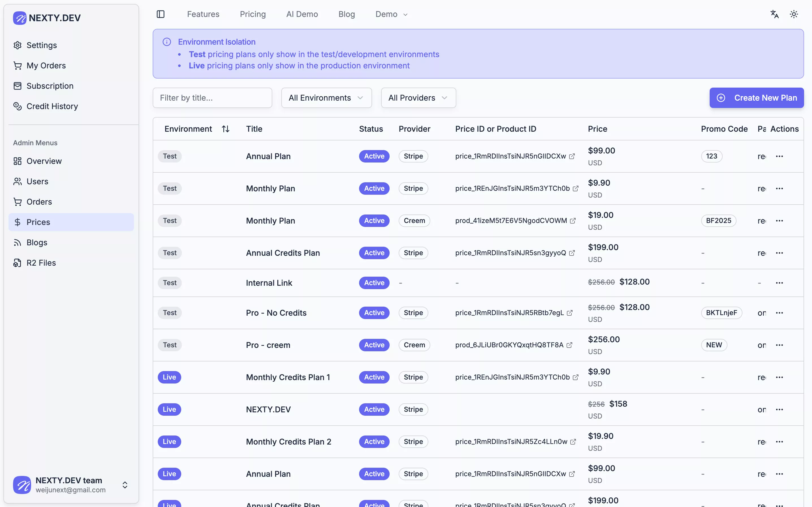Open the Monthly Plan Stripe price external link
Viewport: 812px width, 507px height.
click(x=576, y=188)
